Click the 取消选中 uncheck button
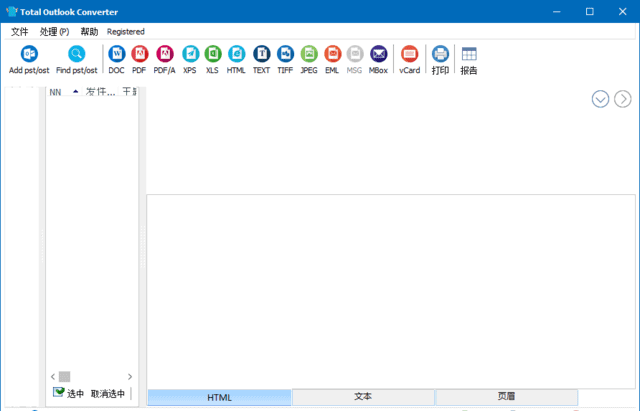 108,393
